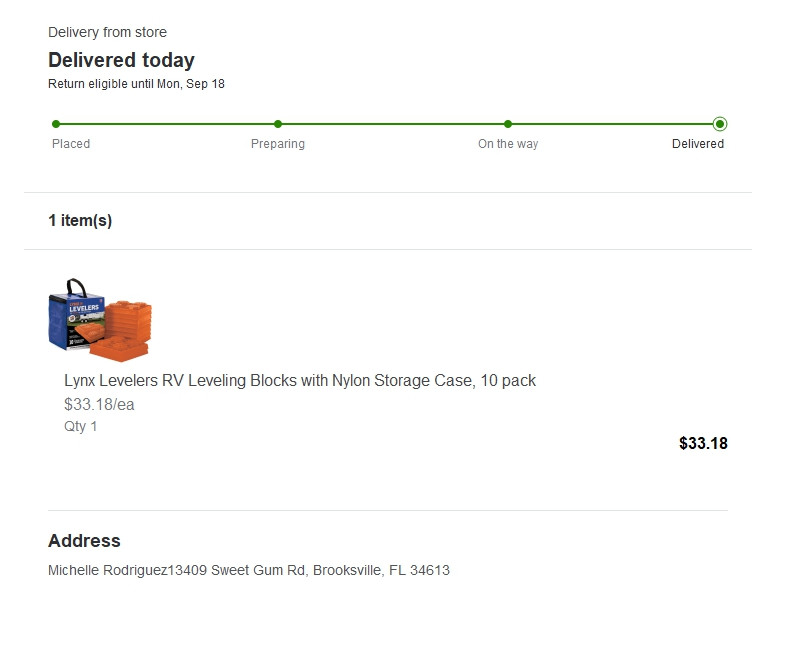Select the Delivered step label

[x=698, y=144]
